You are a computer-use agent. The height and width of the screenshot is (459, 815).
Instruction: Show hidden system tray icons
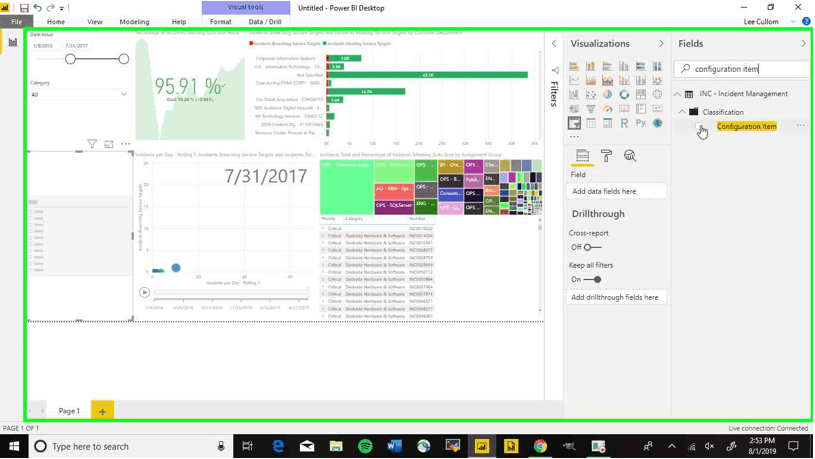672,446
